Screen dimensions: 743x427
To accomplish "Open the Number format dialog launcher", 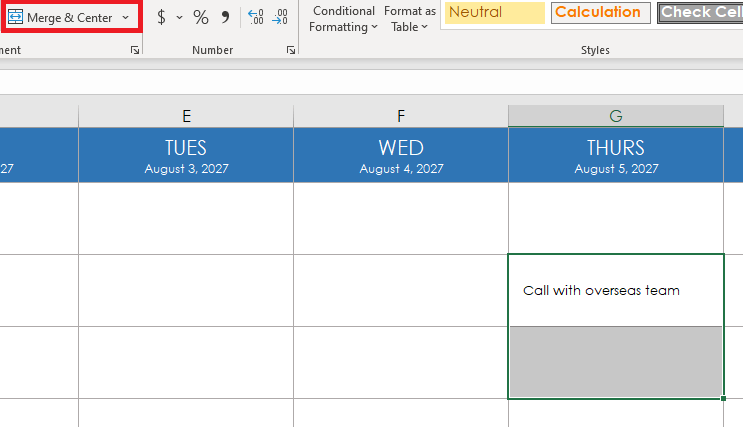I will tap(291, 49).
